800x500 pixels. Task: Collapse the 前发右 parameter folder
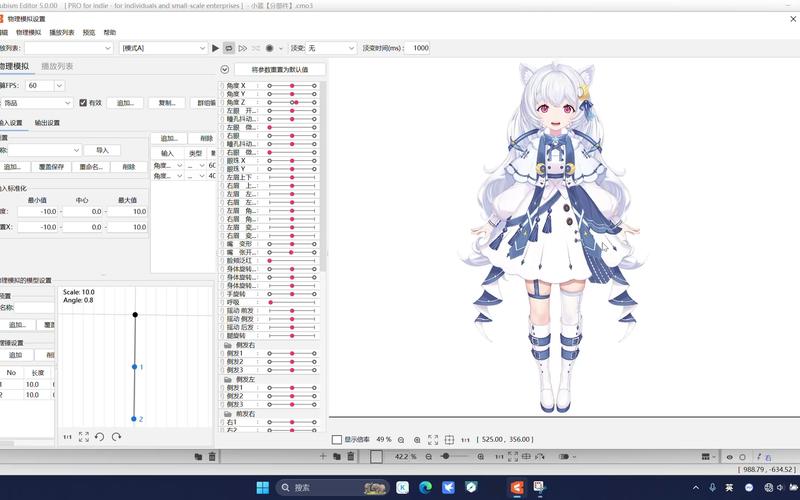(228, 414)
